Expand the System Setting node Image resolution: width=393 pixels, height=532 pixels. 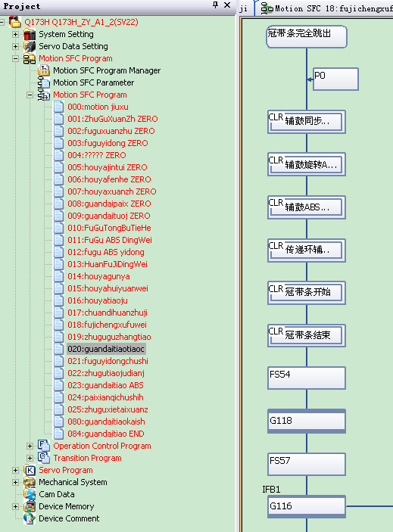[x=15, y=34]
